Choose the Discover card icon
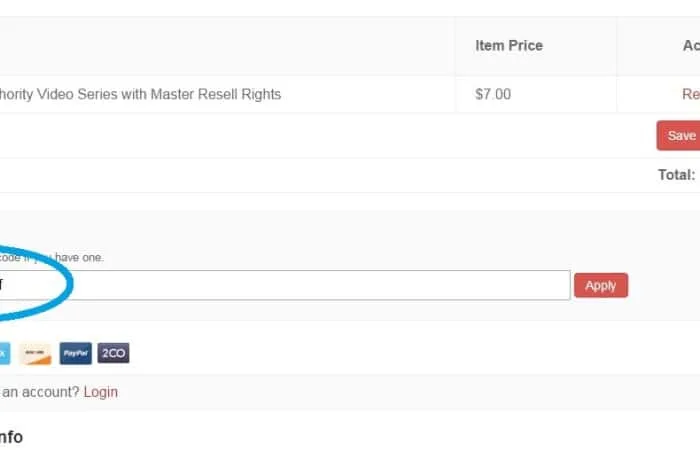Viewport: 700px width, 450px height. click(x=35, y=354)
